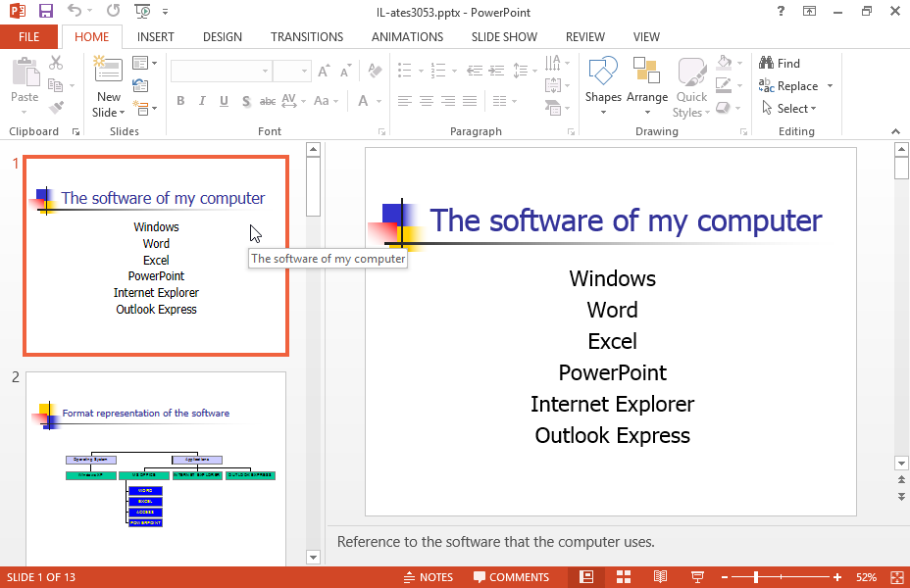Image resolution: width=910 pixels, height=588 pixels.
Task: Open the Shapes gallery
Action: point(603,85)
